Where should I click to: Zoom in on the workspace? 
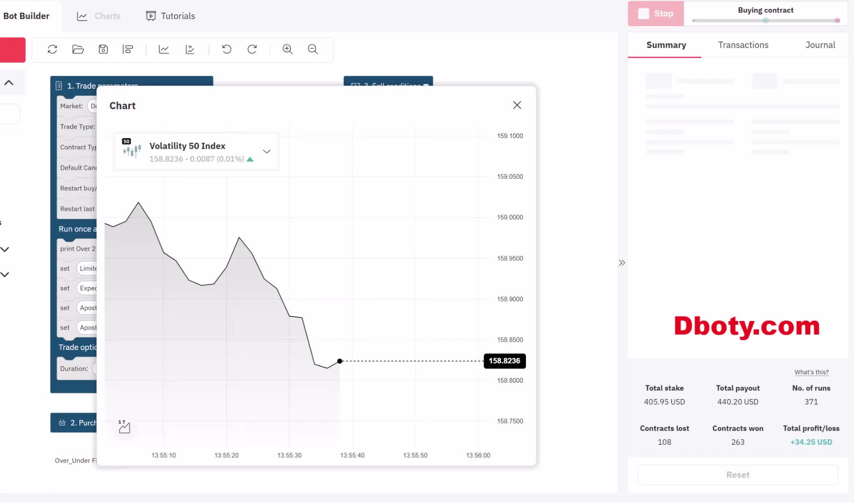tap(287, 49)
